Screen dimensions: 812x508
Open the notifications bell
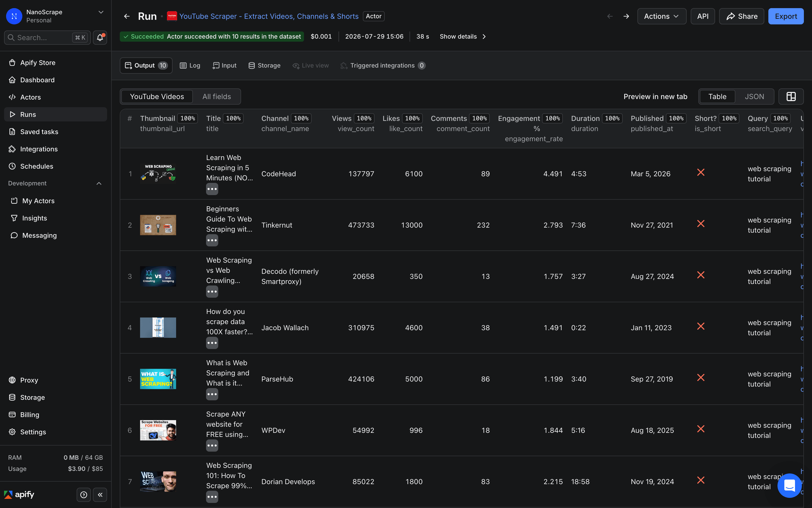point(100,38)
